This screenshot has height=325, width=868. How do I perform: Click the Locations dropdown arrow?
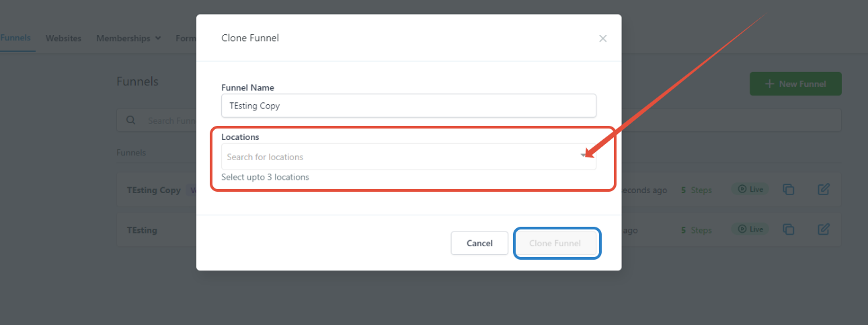pos(584,156)
